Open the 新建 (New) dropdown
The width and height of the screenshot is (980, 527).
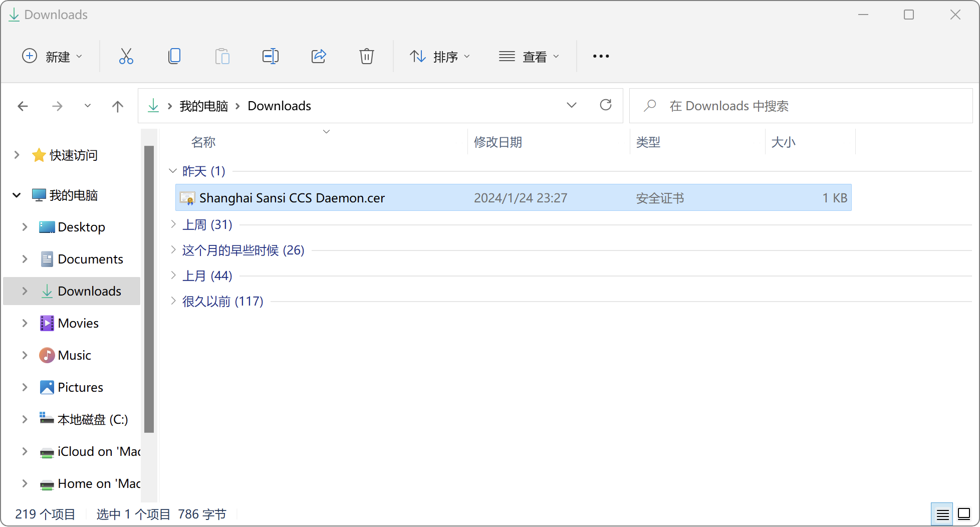click(52, 56)
